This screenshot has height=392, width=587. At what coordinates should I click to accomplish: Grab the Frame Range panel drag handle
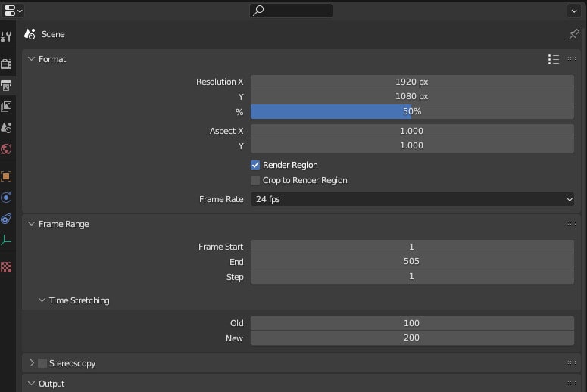pos(571,224)
